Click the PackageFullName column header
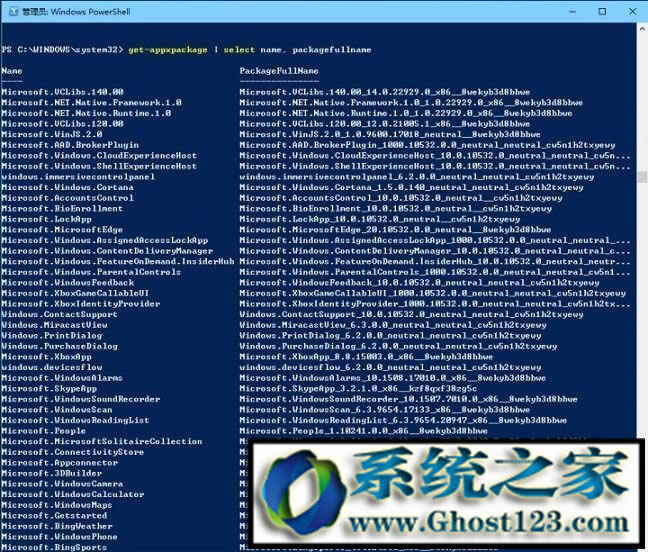 (x=279, y=71)
